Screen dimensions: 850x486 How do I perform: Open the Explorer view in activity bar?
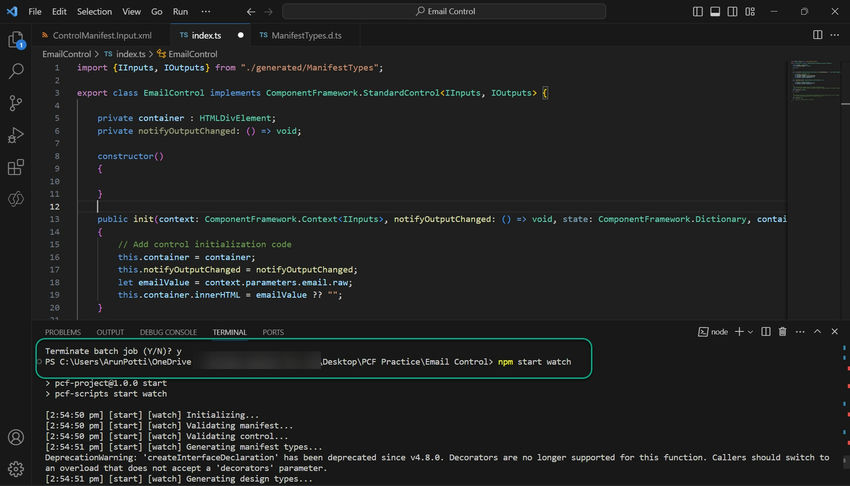16,40
